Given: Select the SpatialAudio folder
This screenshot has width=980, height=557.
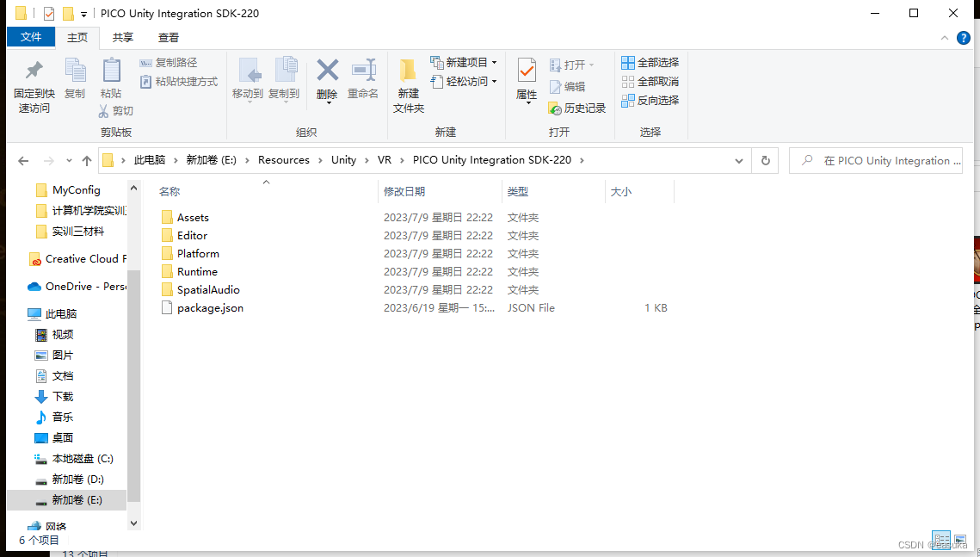Looking at the screenshot, I should (208, 290).
